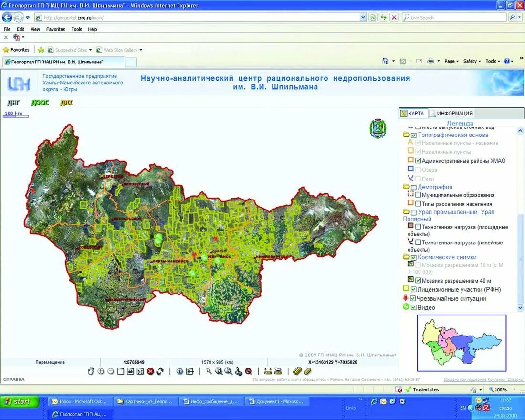Uncheck the Видео layer checkbox
Viewport: 525px width, 420px height.
413,307
